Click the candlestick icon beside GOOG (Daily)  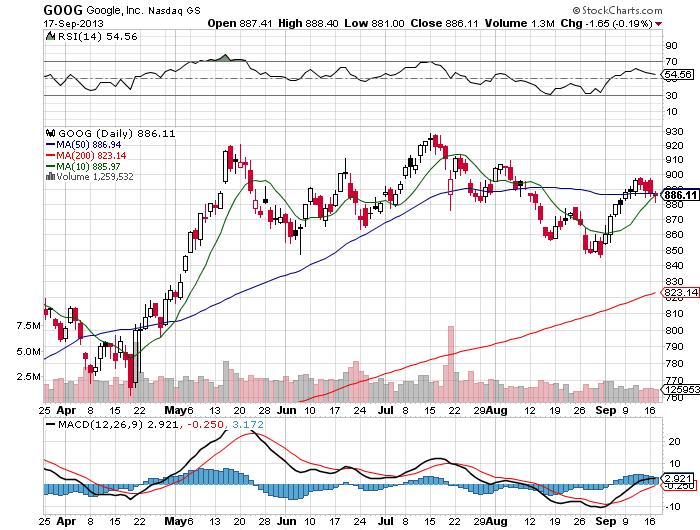50,133
